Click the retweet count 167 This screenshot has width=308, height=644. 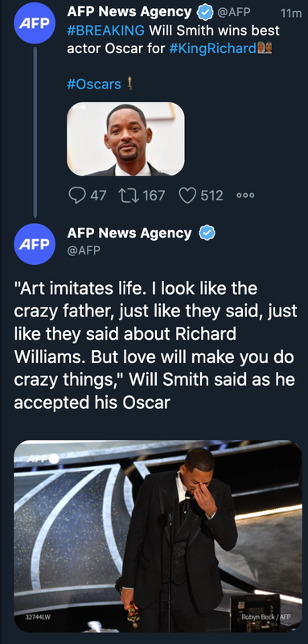pyautogui.click(x=154, y=196)
